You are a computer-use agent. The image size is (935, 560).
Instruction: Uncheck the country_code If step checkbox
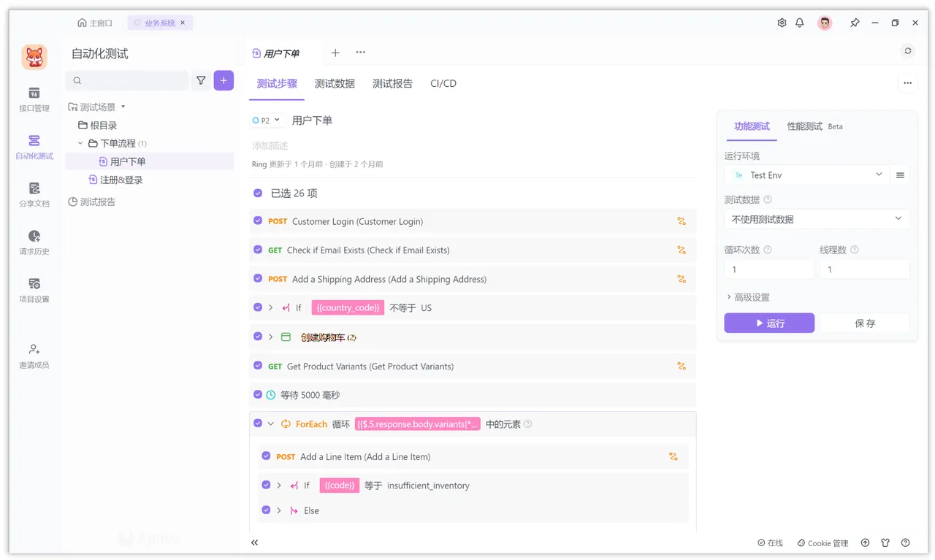[258, 307]
